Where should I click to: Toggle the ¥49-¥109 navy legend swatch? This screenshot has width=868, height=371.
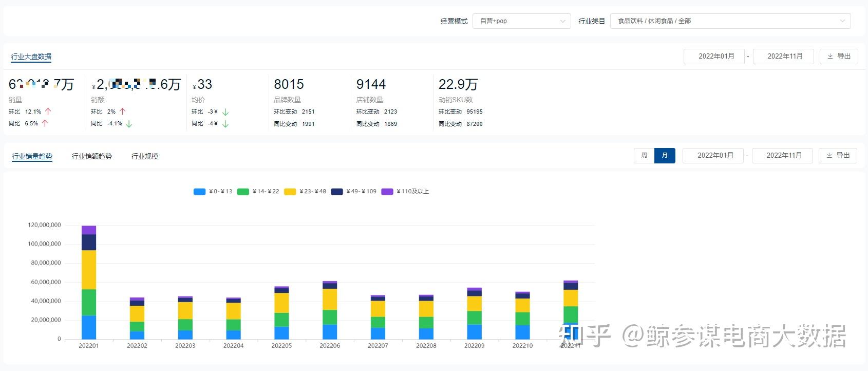[x=337, y=192]
